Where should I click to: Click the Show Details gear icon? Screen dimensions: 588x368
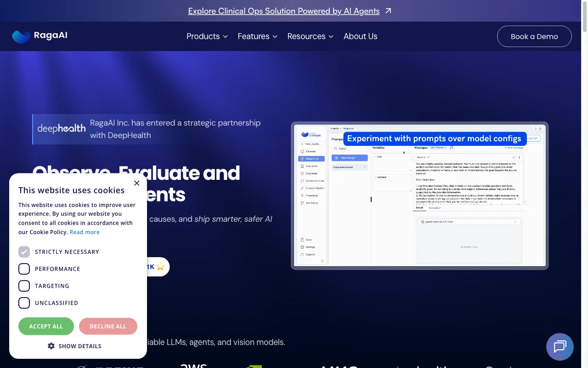coord(51,346)
